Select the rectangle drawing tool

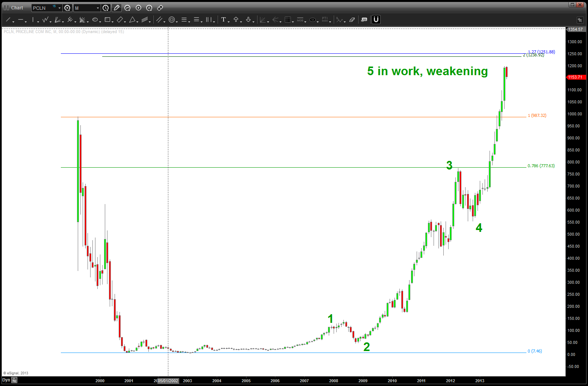[x=107, y=20]
